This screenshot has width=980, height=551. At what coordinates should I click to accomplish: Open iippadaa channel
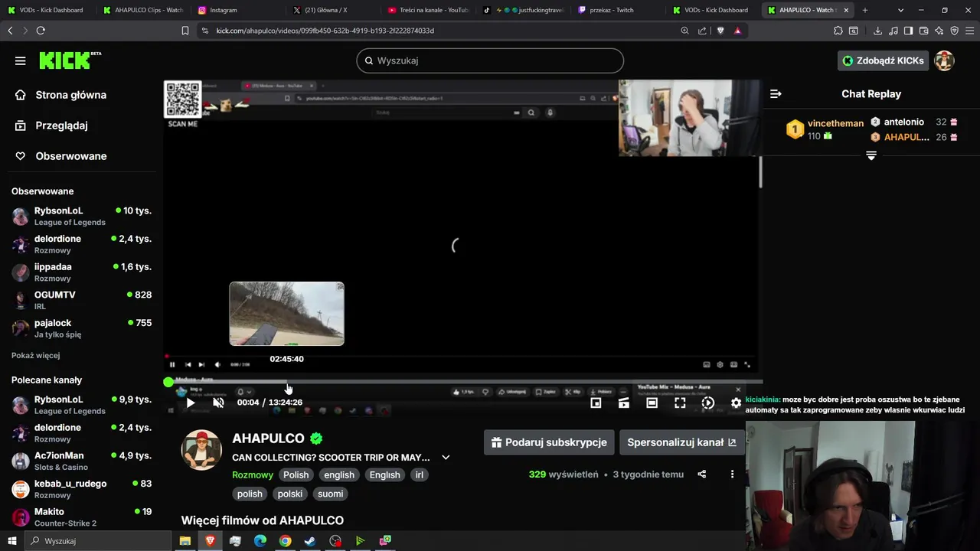point(82,272)
